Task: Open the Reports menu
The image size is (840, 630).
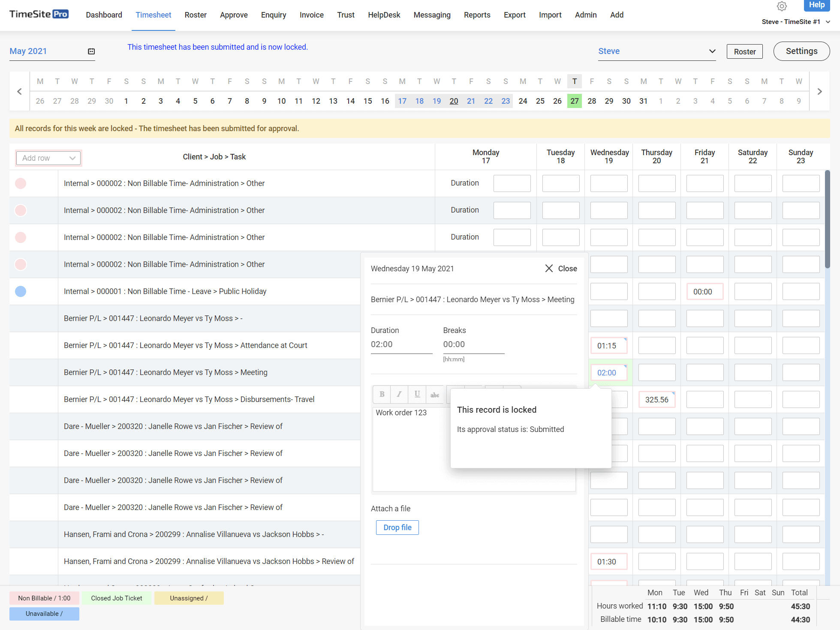Action: coord(477,15)
